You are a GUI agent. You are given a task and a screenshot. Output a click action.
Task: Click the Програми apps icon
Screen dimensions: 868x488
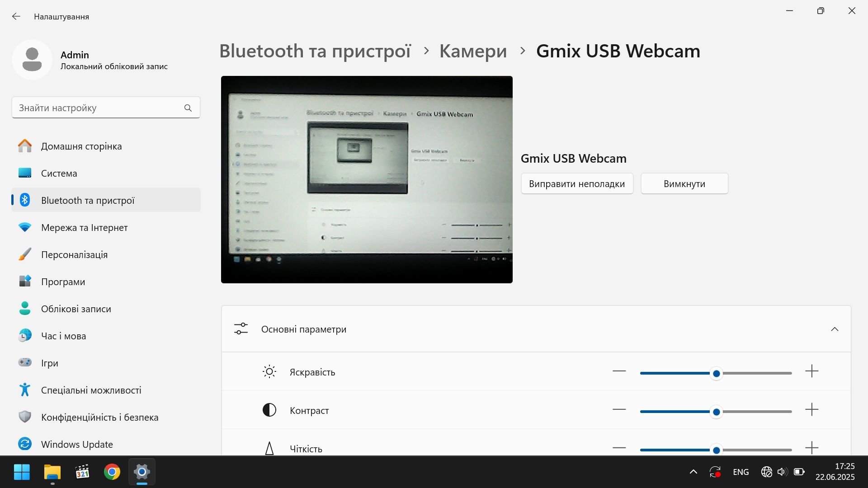click(x=25, y=281)
